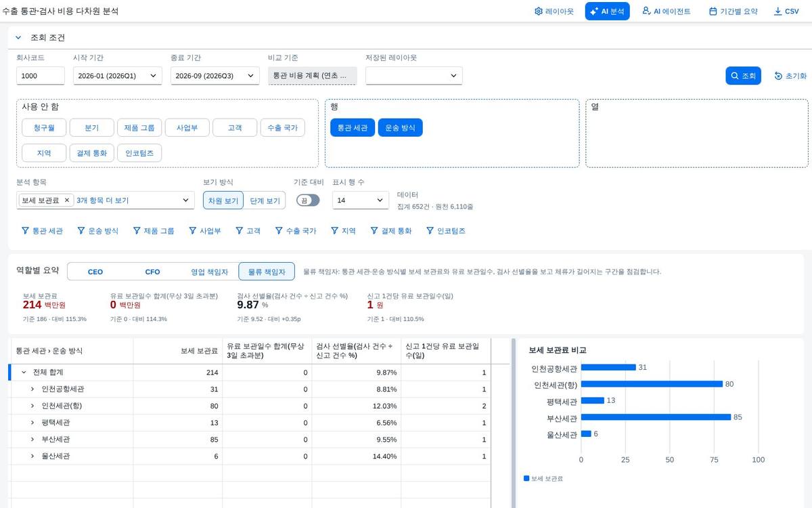Collapse the 전체 합계 row
Screen dimensions: 812x508
pyautogui.click(x=24, y=373)
